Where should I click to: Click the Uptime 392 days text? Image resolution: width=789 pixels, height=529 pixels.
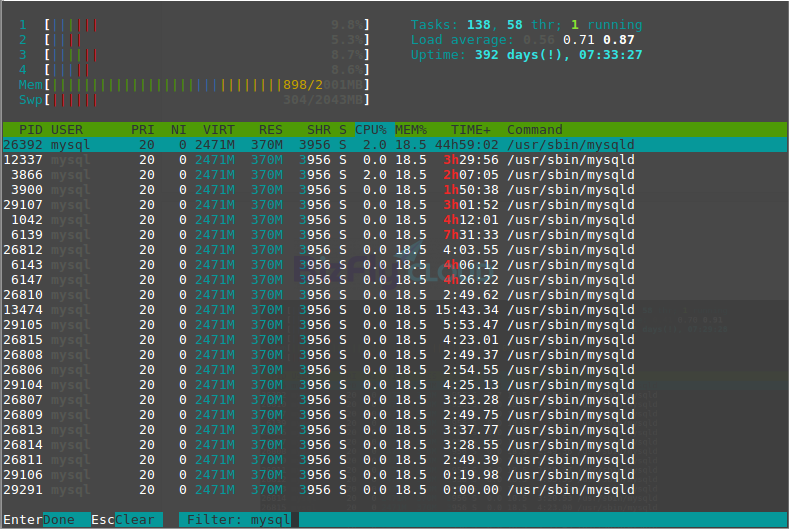526,55
